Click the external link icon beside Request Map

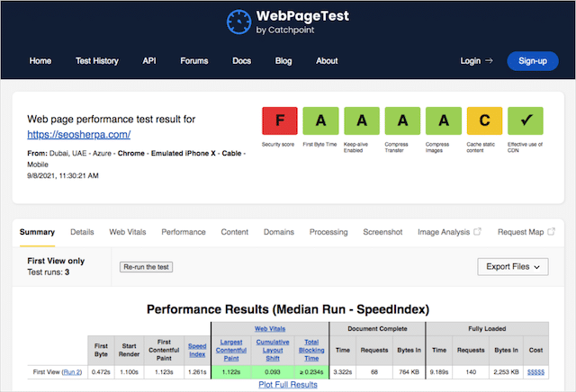[x=551, y=232]
